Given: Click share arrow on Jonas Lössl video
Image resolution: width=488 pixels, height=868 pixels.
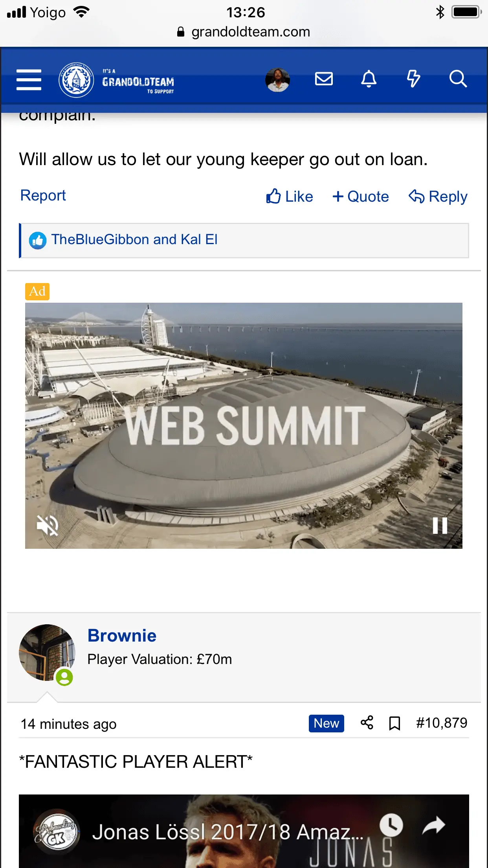Looking at the screenshot, I should click(x=433, y=825).
